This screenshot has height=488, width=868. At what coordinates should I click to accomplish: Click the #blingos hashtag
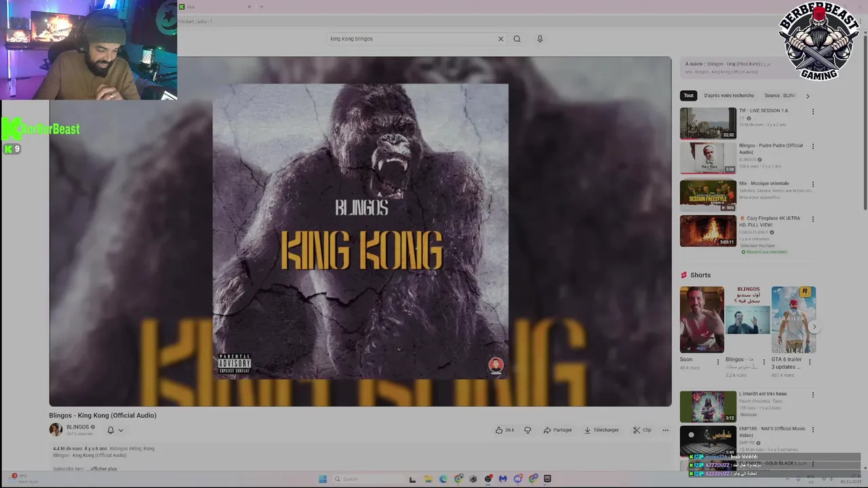(118, 448)
